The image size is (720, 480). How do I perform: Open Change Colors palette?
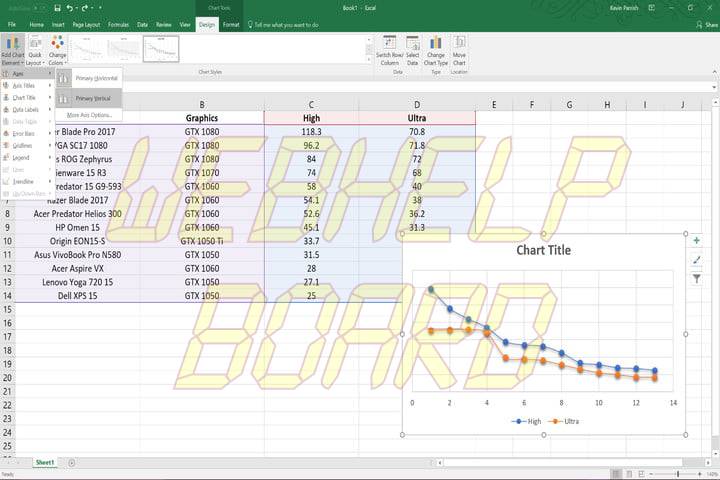click(x=57, y=51)
